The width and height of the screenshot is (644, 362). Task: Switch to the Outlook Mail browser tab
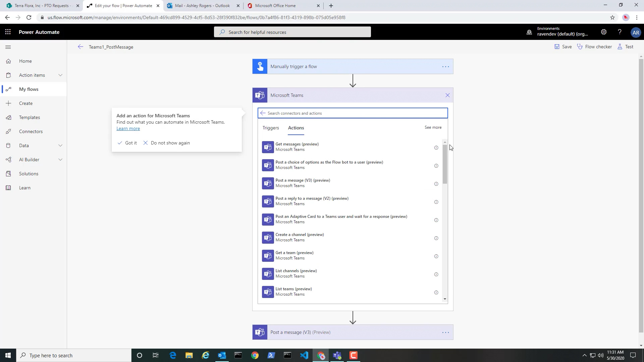[x=203, y=6]
